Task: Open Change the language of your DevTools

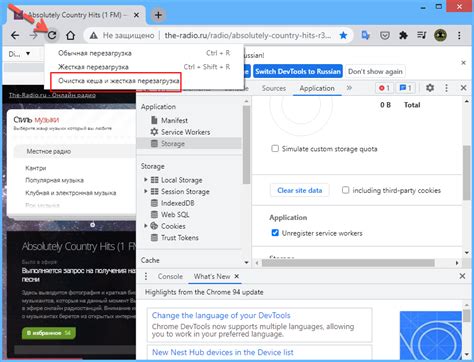Action: tap(221, 315)
